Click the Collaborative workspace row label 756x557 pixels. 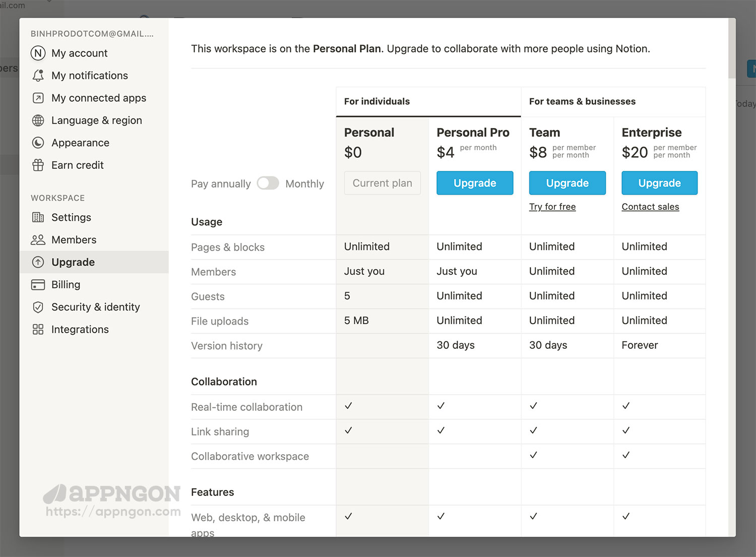[250, 457]
